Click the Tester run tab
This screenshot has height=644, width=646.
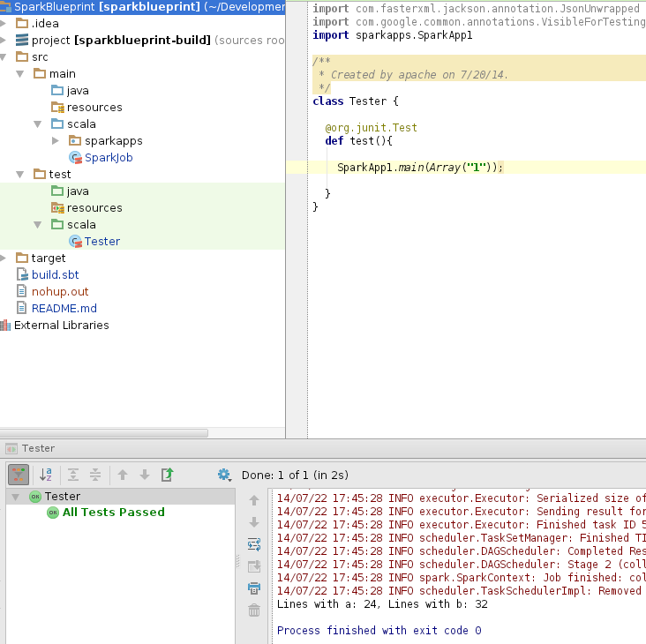[x=38, y=448]
